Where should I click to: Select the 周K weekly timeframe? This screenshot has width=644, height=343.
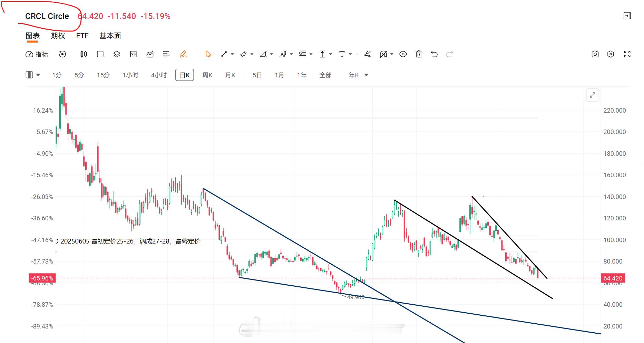point(207,75)
